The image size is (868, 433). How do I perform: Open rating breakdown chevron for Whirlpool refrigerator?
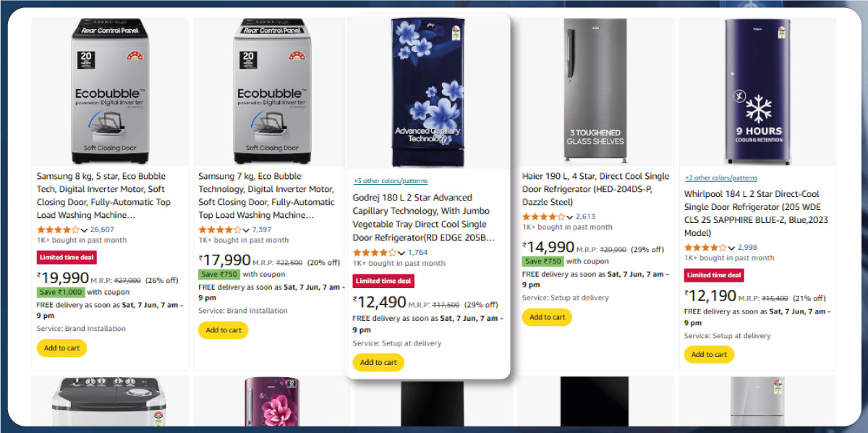(733, 248)
